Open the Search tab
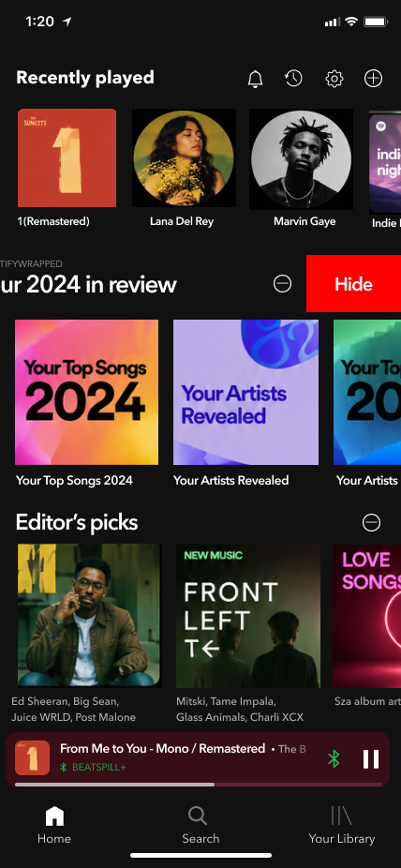 200,825
